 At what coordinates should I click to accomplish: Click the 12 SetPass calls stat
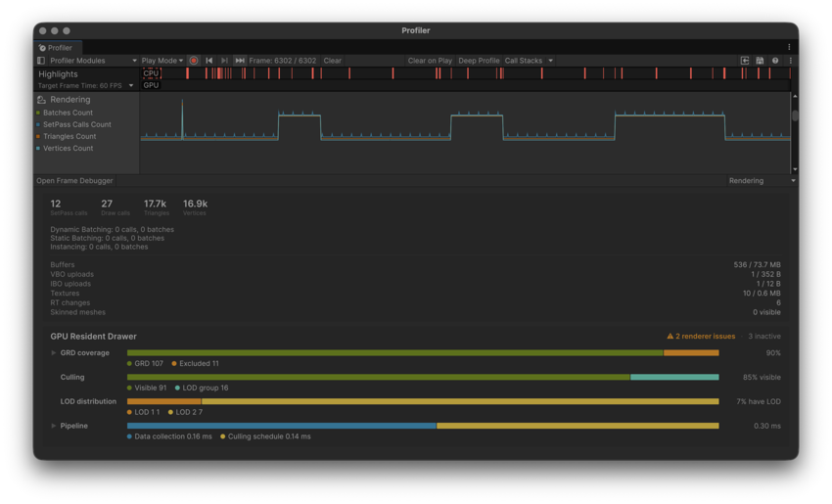click(69, 207)
